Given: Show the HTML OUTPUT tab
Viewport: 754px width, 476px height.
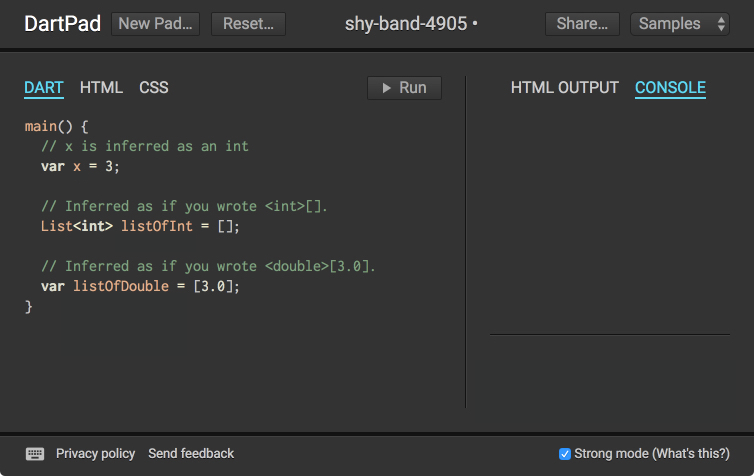Looking at the screenshot, I should click(x=565, y=88).
